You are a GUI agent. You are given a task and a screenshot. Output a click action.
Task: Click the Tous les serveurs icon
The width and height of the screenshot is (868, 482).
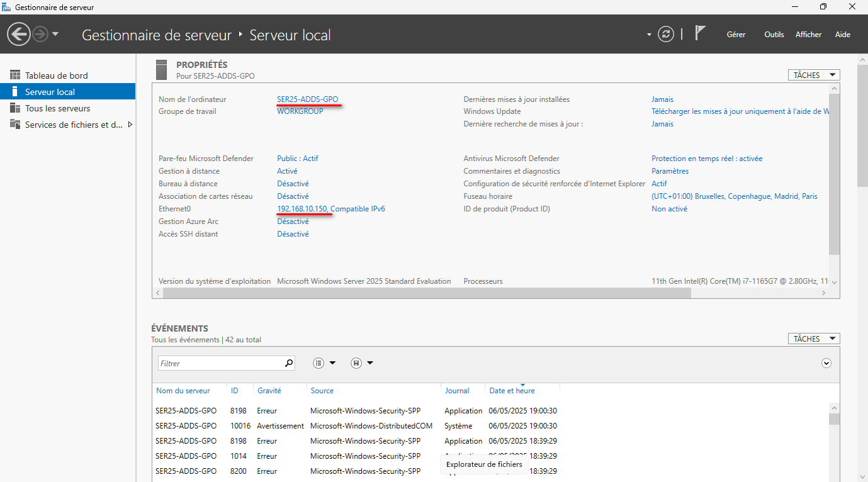[x=15, y=108]
